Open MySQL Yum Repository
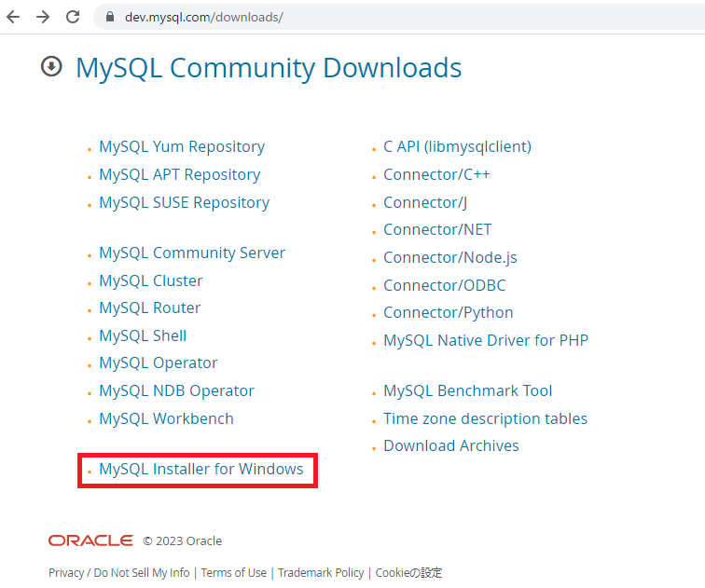This screenshot has height=588, width=705. 182,147
